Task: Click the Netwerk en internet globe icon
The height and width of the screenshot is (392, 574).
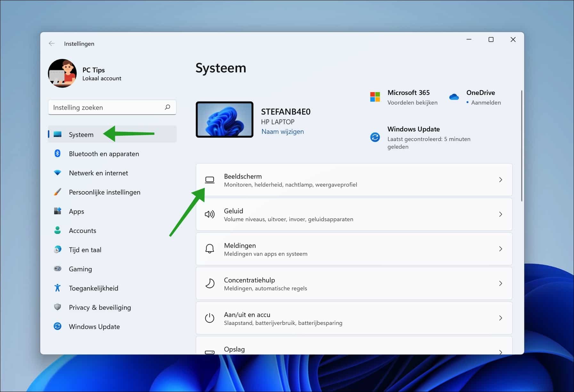Action: [58, 173]
